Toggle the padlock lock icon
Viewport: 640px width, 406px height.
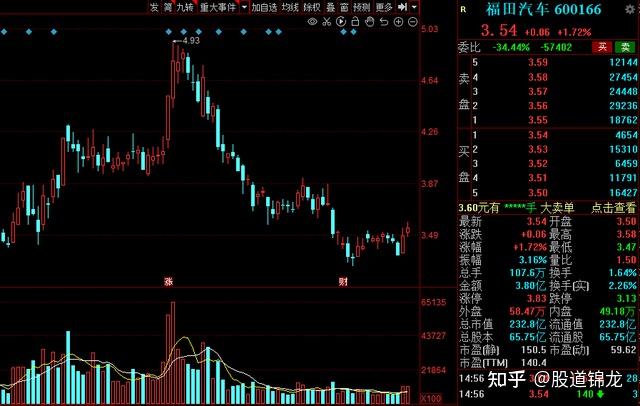click(355, 22)
